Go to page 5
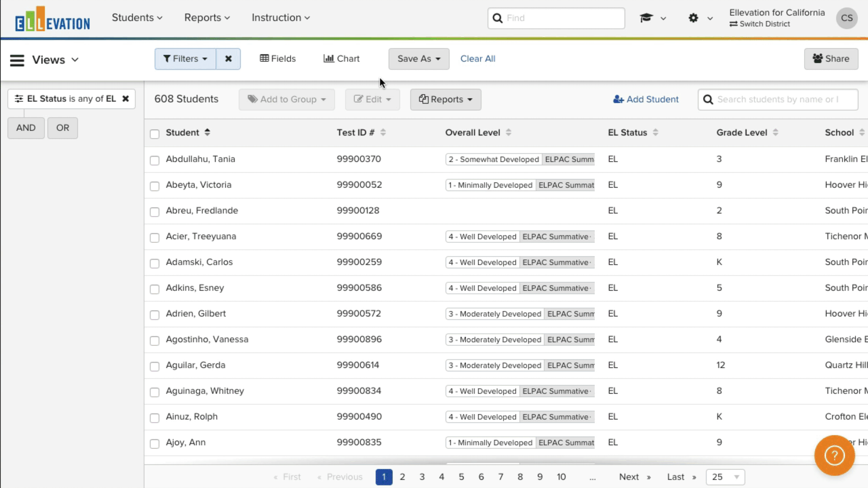The height and width of the screenshot is (488, 868). coord(461,477)
